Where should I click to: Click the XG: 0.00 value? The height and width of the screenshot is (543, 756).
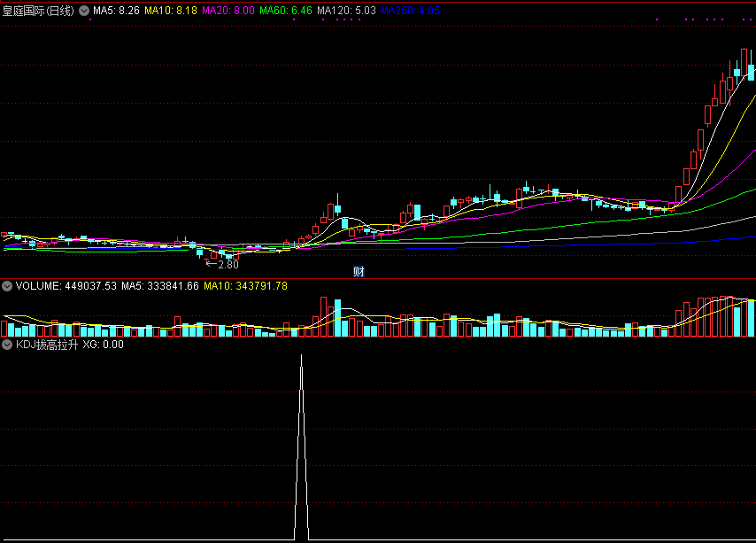click(x=104, y=345)
